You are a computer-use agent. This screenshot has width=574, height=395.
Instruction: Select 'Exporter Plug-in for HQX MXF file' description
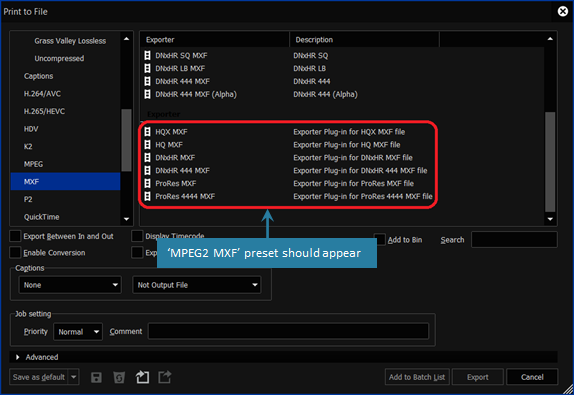coord(349,132)
